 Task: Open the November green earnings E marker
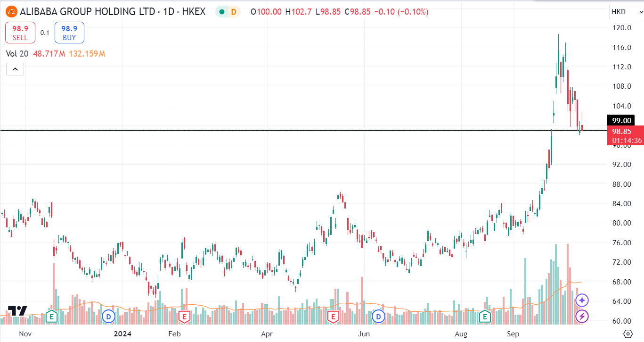point(51,316)
